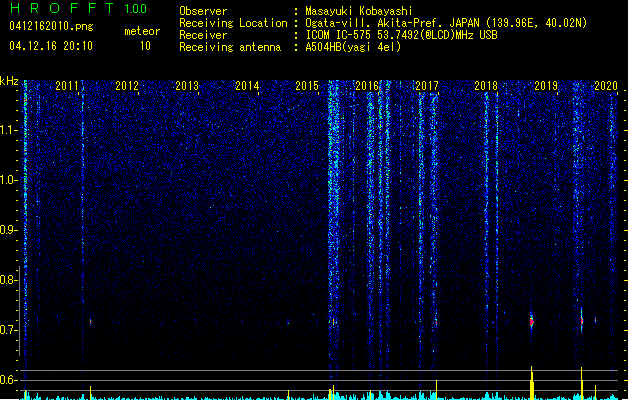Viewport: 629px width, 400px height.
Task: Click the small echo right of the tall post-2019 echo
Action: pos(595,321)
